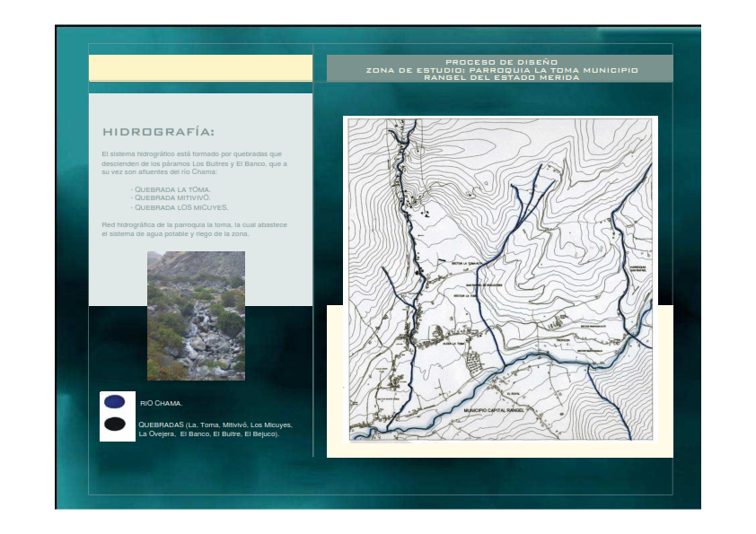Click the HIDROGRAFÍA heading
Image resolution: width=756 pixels, height=534 pixels.
coord(159,132)
